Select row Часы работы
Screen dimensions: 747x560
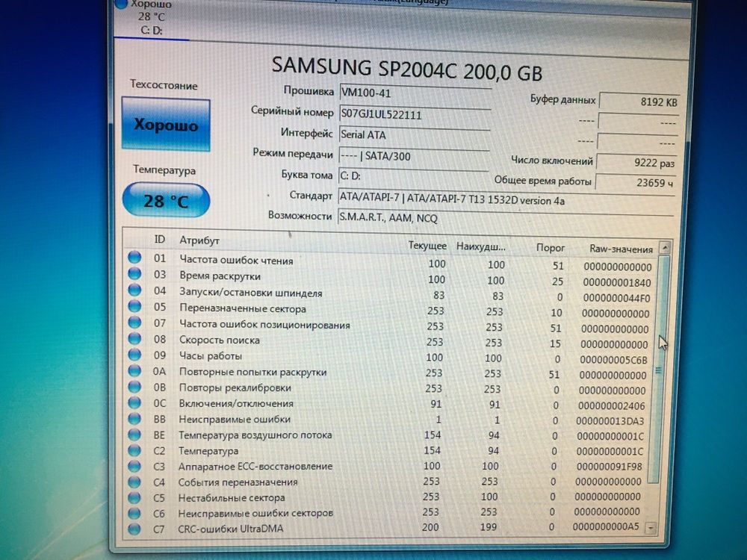pyautogui.click(x=388, y=357)
